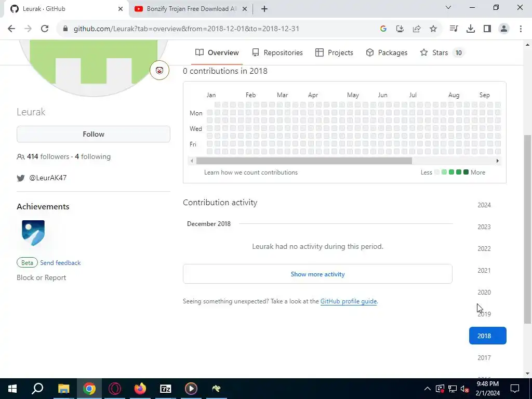Open the Stars tab

click(442, 52)
